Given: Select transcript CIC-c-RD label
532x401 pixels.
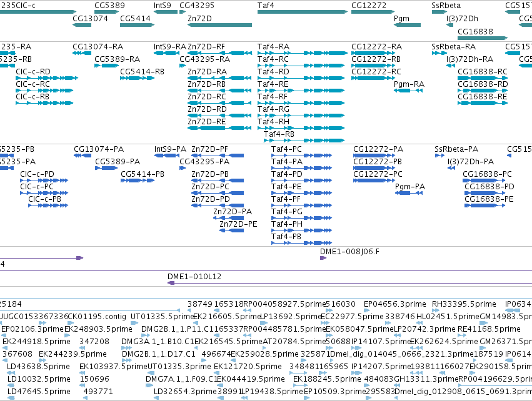Looking at the screenshot, I should [x=33, y=72].
